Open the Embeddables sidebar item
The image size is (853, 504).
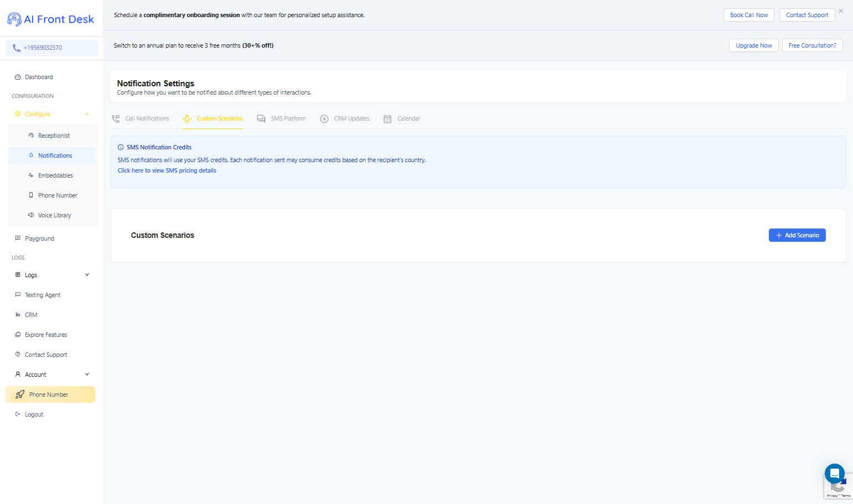pyautogui.click(x=51, y=175)
